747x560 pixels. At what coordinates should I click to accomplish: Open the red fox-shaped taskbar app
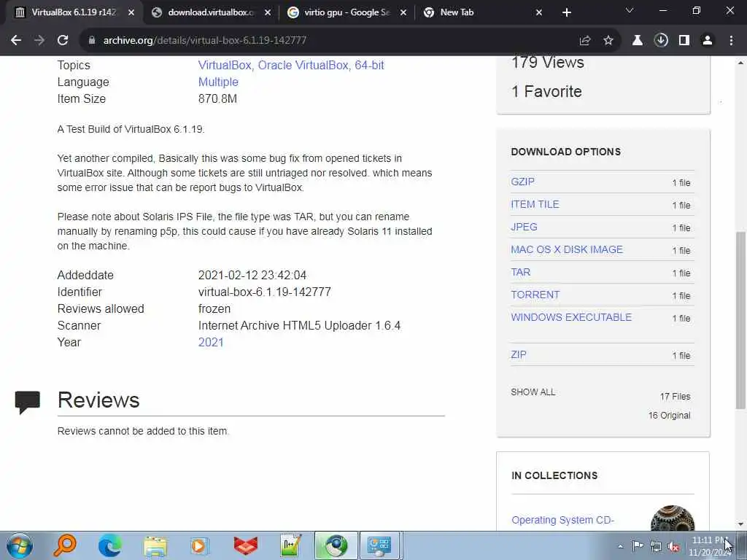pos(246,545)
